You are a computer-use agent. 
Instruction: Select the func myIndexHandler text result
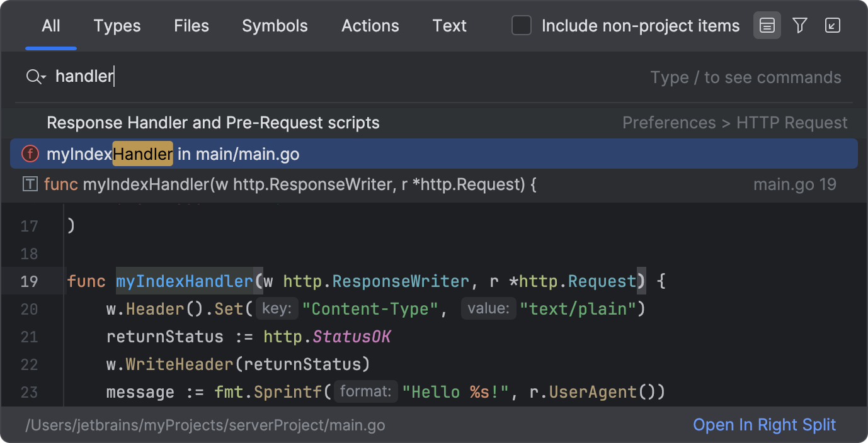(290, 184)
